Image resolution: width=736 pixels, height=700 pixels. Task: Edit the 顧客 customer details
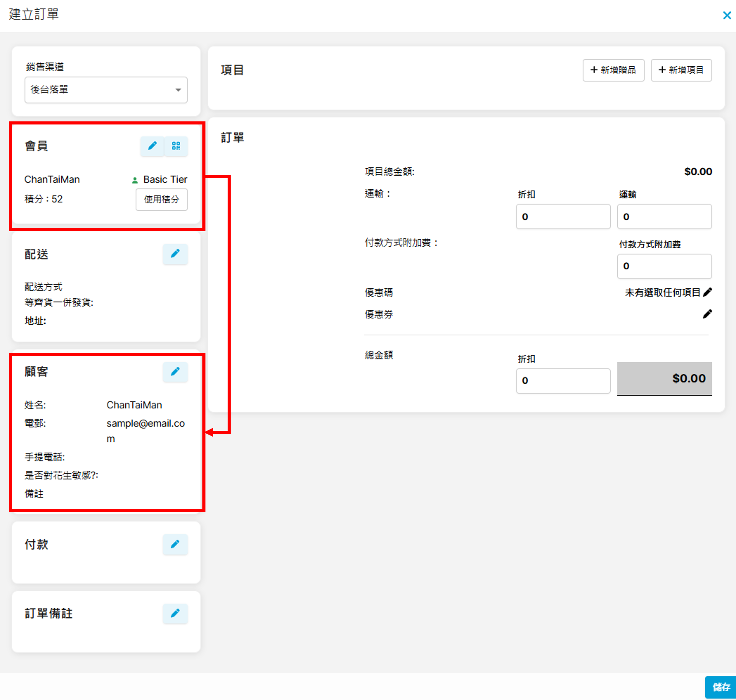175,372
